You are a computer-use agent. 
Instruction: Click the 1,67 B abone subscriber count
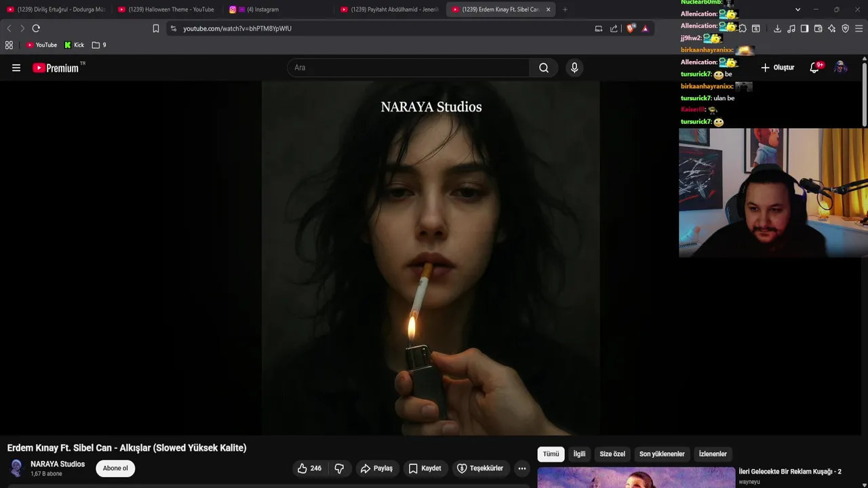click(46, 474)
